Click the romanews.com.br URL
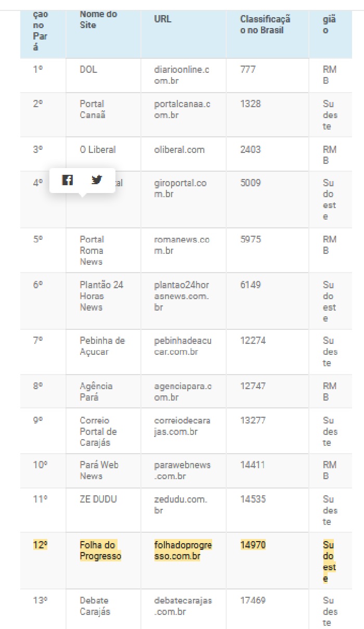This screenshot has height=629, width=364. point(181,245)
